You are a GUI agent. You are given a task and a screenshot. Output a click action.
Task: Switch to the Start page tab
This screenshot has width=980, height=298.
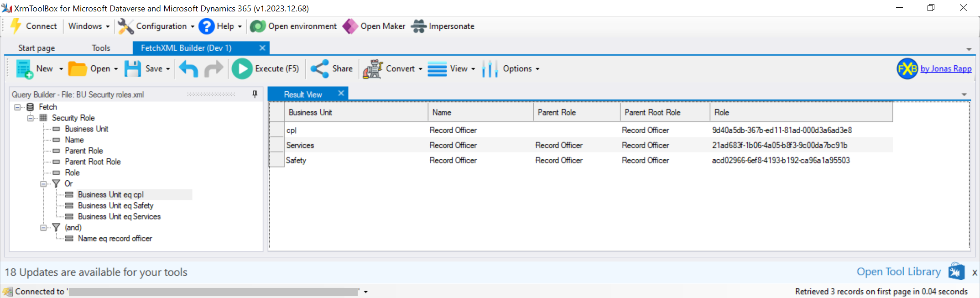coord(36,48)
